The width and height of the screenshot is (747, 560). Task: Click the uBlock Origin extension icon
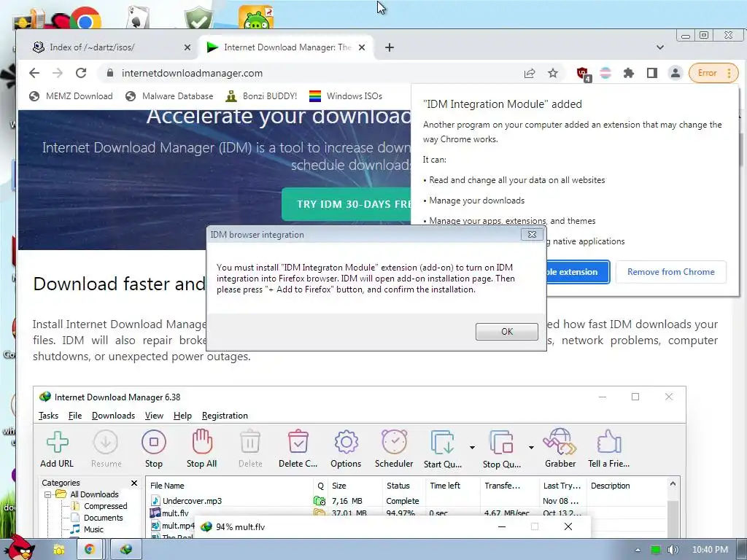(583, 74)
